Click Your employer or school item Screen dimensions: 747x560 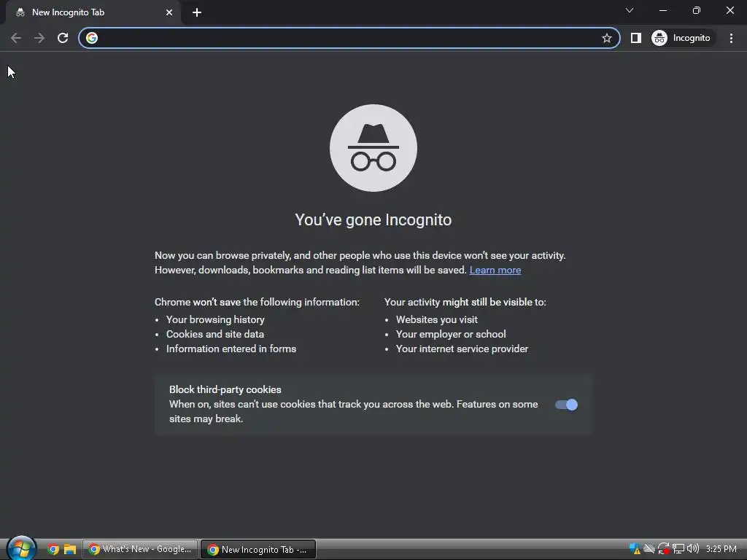click(451, 334)
